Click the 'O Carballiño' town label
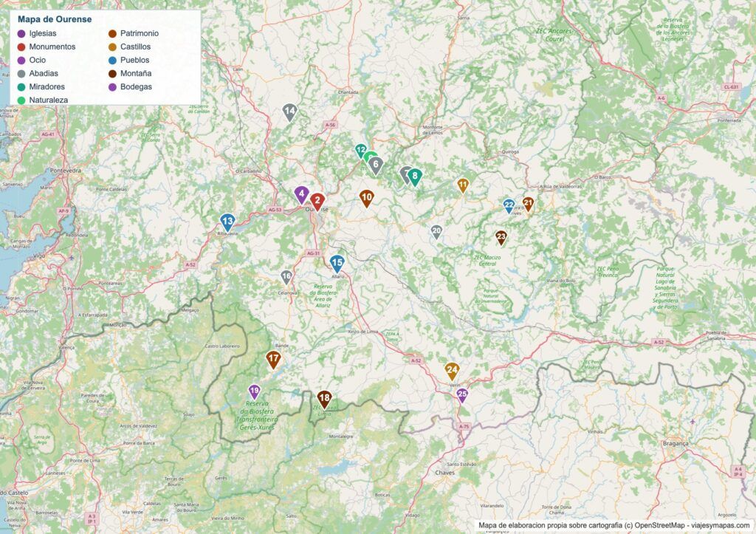 pyautogui.click(x=249, y=171)
